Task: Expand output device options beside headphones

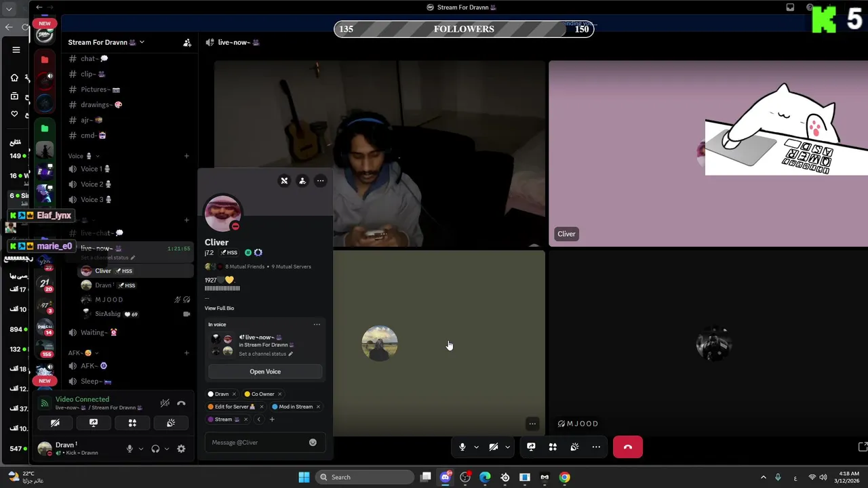Action: 167,449
